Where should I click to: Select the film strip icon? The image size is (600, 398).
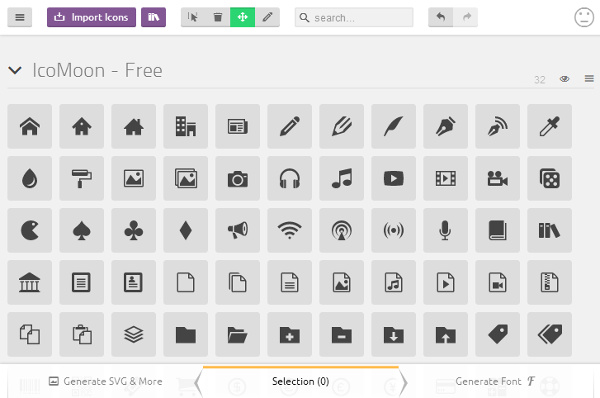(445, 178)
